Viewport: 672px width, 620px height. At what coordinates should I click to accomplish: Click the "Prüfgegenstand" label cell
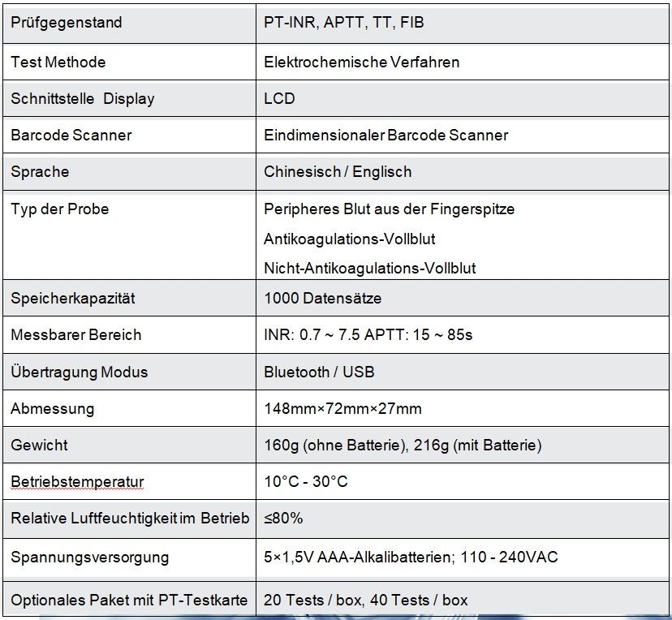click(67, 23)
